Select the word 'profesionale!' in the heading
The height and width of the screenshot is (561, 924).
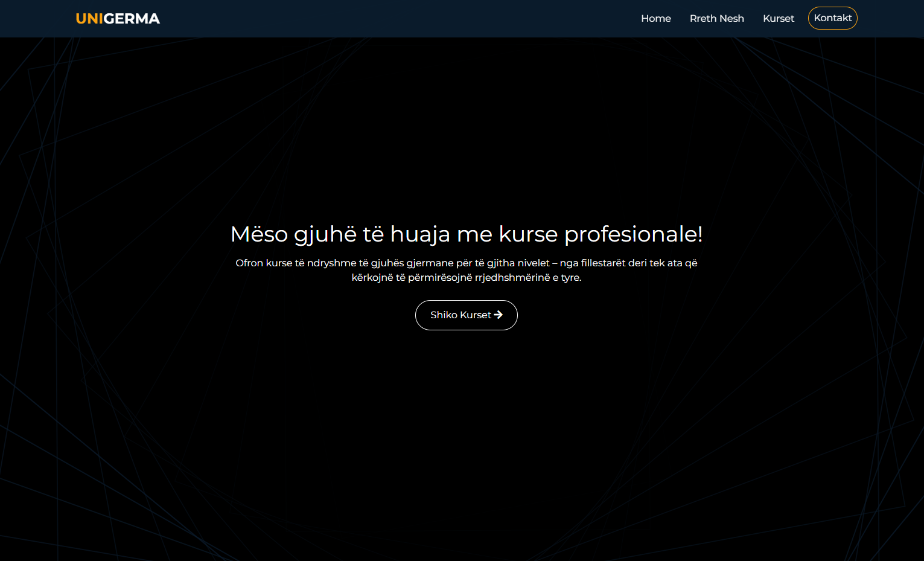633,234
